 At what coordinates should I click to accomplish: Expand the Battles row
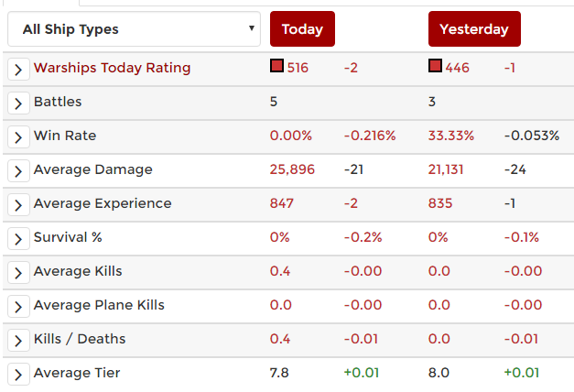tap(17, 103)
